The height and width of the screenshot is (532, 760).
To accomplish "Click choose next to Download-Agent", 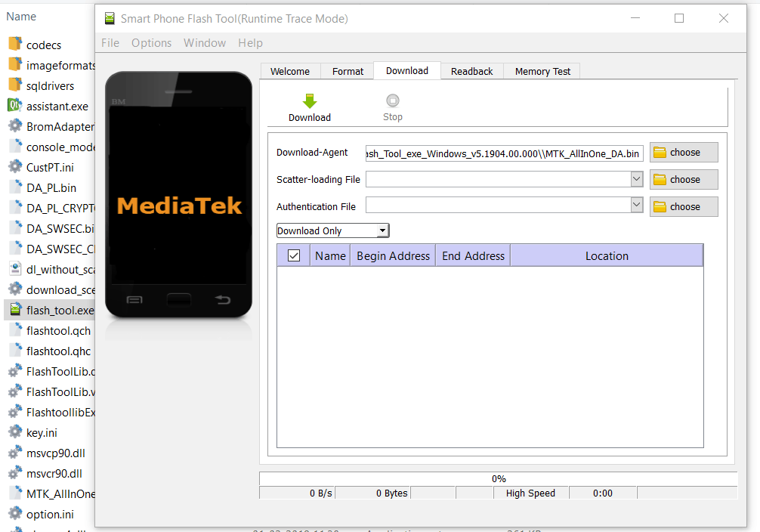I will 682,153.
